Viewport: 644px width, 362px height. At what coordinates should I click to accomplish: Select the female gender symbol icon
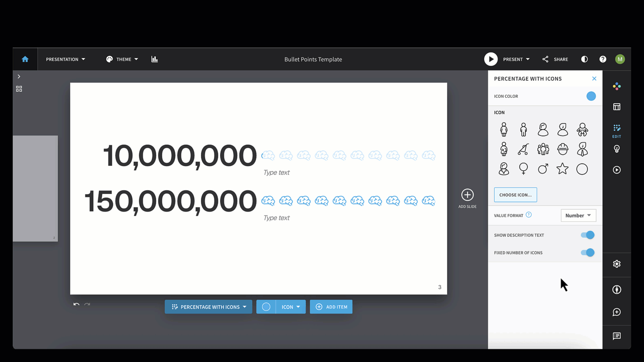point(523,169)
